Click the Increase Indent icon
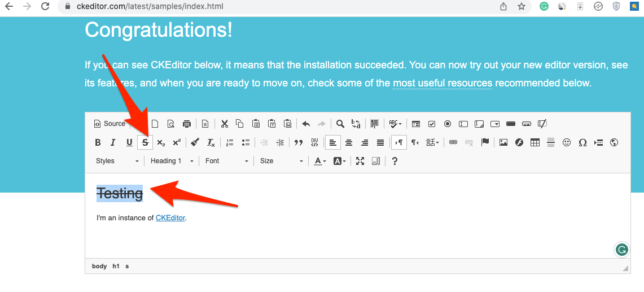The image size is (644, 292). (x=280, y=143)
